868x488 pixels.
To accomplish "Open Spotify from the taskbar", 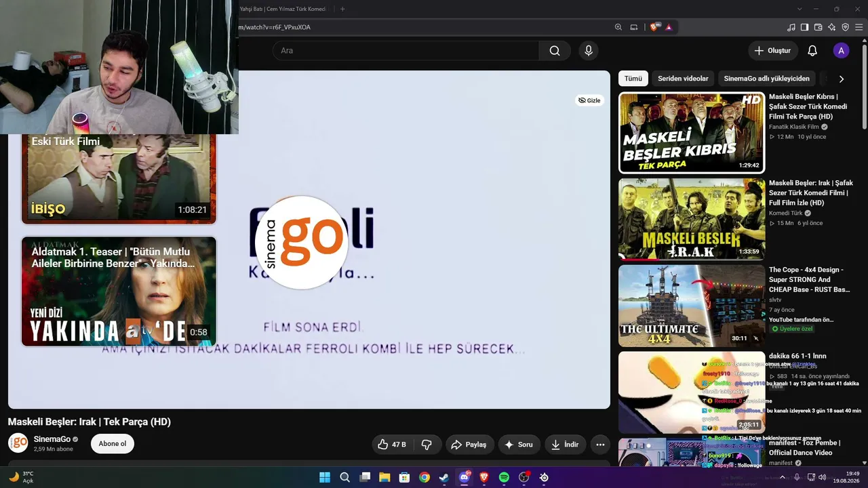I will 504,477.
